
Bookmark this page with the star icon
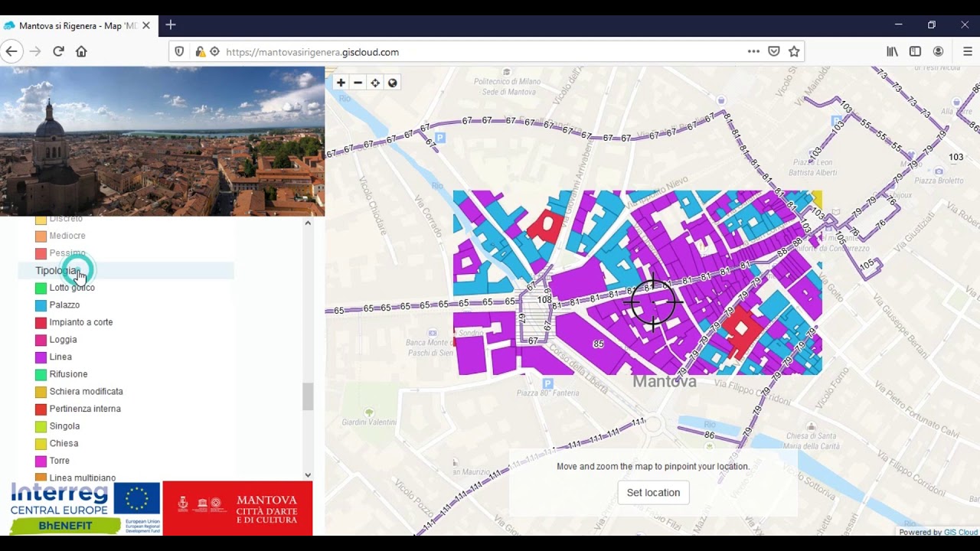point(794,51)
